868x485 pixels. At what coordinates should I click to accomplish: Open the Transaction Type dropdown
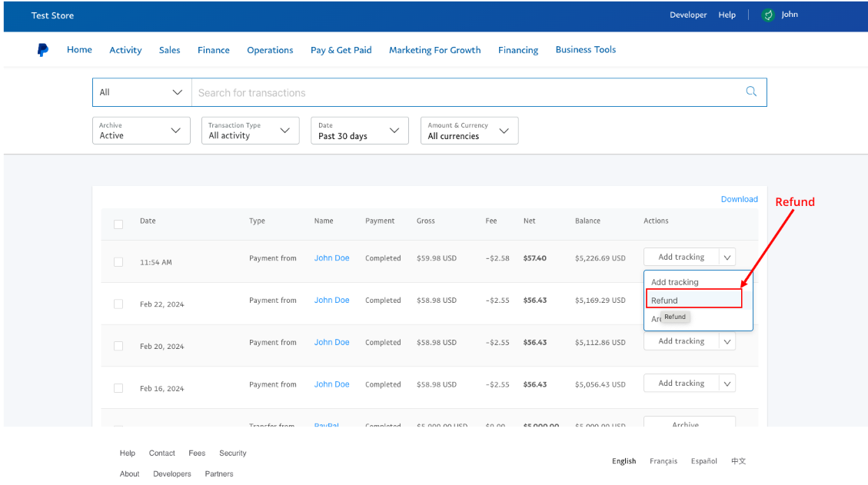[x=250, y=131]
